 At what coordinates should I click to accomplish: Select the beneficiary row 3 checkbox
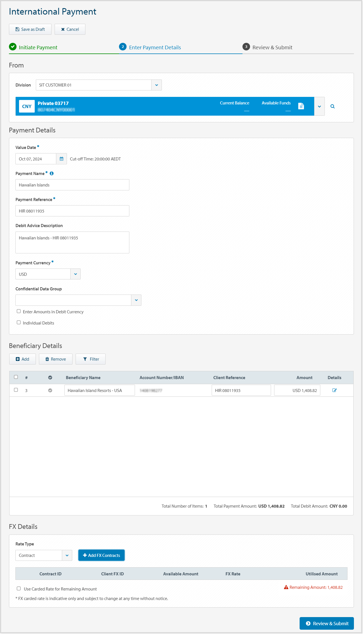pyautogui.click(x=16, y=390)
